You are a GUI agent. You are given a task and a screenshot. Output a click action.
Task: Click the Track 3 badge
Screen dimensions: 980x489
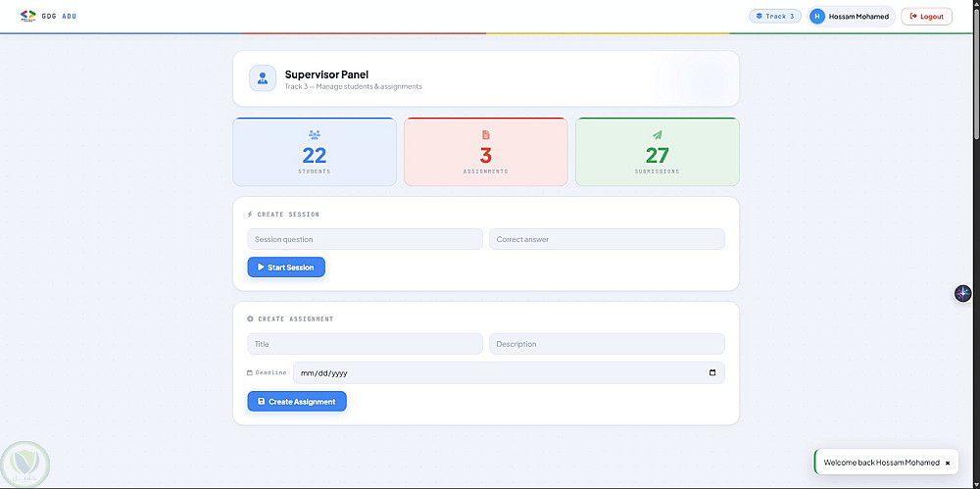(x=775, y=17)
